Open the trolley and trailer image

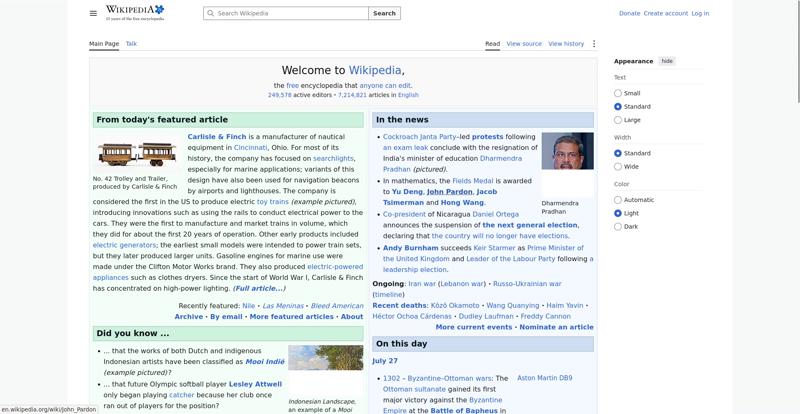pyautogui.click(x=137, y=154)
